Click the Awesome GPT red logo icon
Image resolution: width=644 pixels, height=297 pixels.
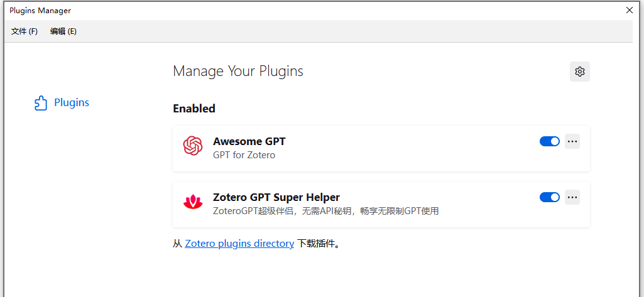click(193, 146)
